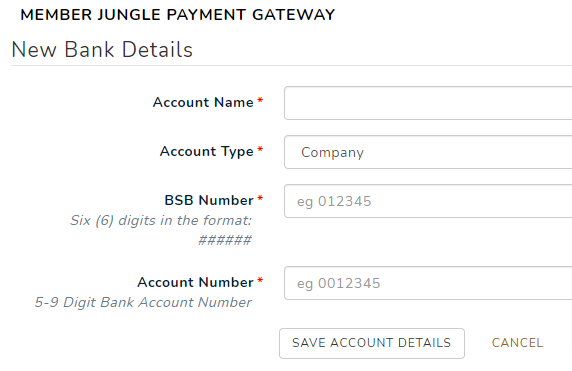Click the Account Number label
The width and height of the screenshot is (572, 371).
[195, 282]
